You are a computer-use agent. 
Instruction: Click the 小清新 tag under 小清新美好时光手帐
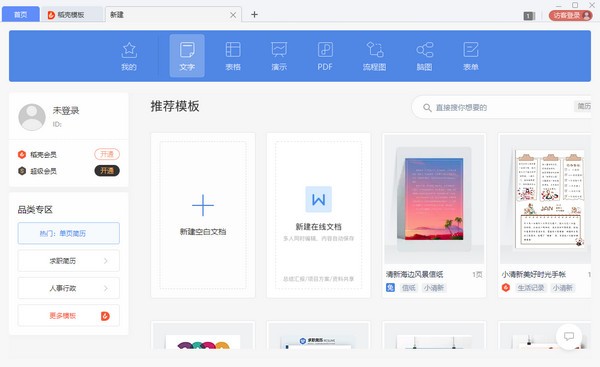[562, 288]
